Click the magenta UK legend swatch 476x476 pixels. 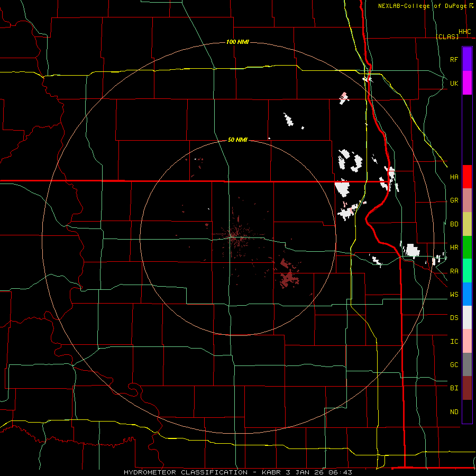click(x=467, y=83)
